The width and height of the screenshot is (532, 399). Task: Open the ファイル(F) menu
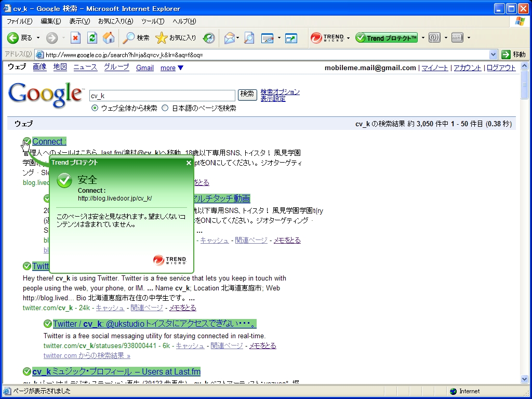(x=19, y=21)
